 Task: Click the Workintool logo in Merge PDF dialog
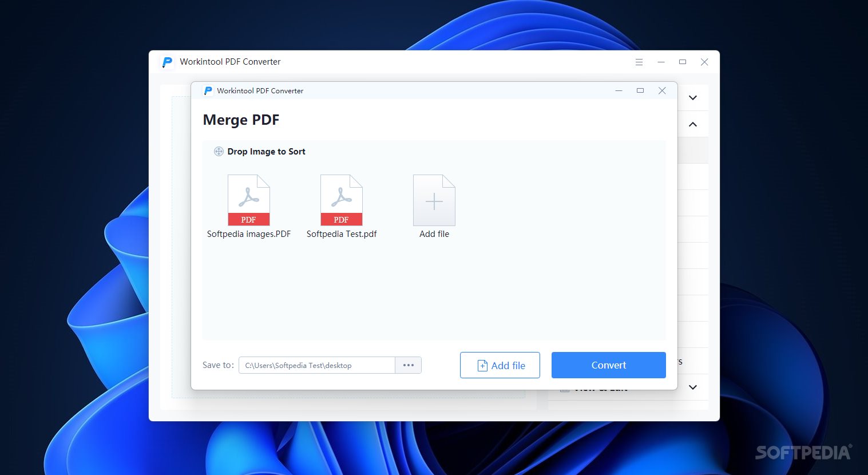pos(208,90)
